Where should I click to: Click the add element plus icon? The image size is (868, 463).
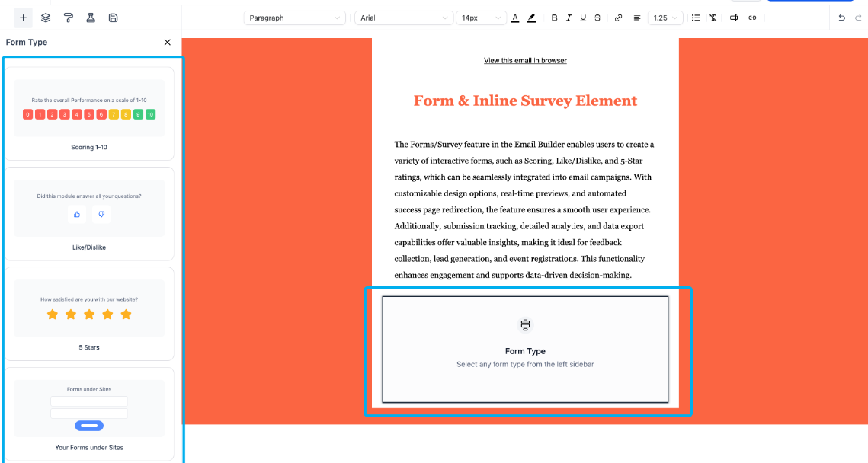(x=23, y=18)
